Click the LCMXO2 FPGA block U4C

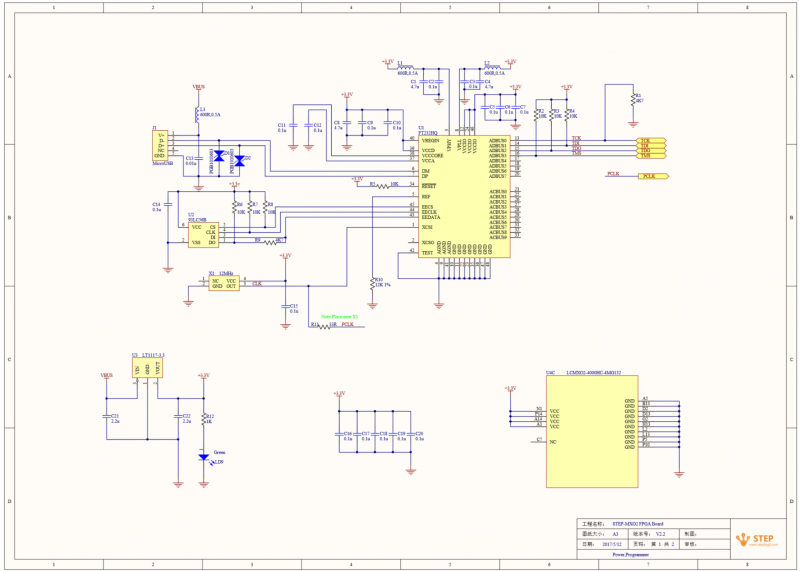592,432
